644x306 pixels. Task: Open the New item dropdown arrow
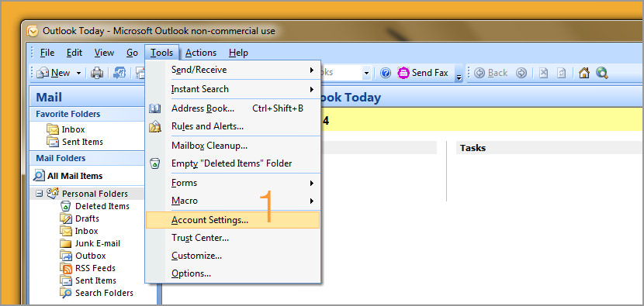click(78, 74)
